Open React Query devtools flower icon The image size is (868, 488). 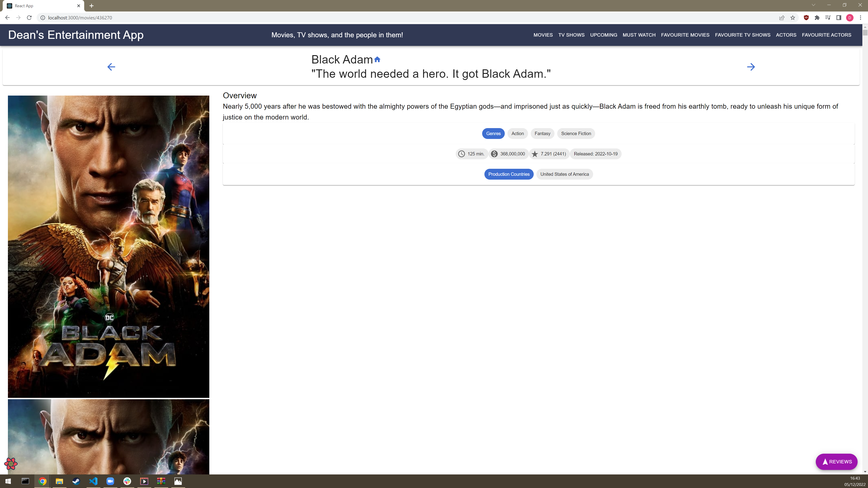pos(11,464)
